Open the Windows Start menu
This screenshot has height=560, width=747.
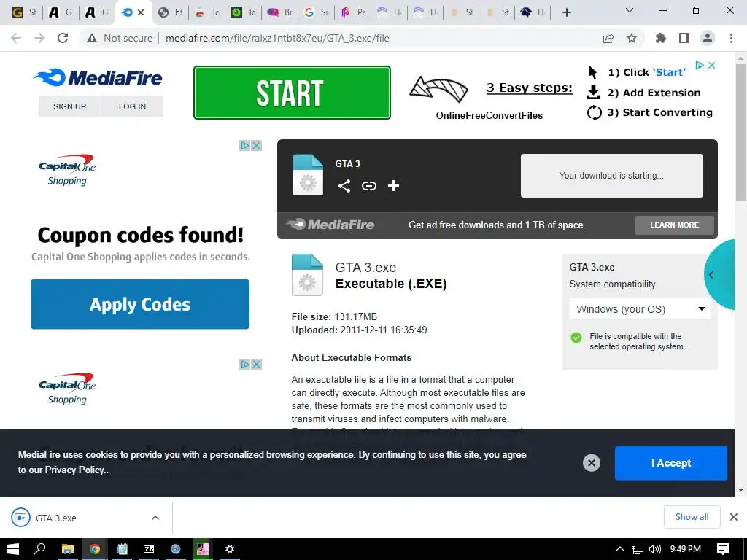[x=13, y=549]
